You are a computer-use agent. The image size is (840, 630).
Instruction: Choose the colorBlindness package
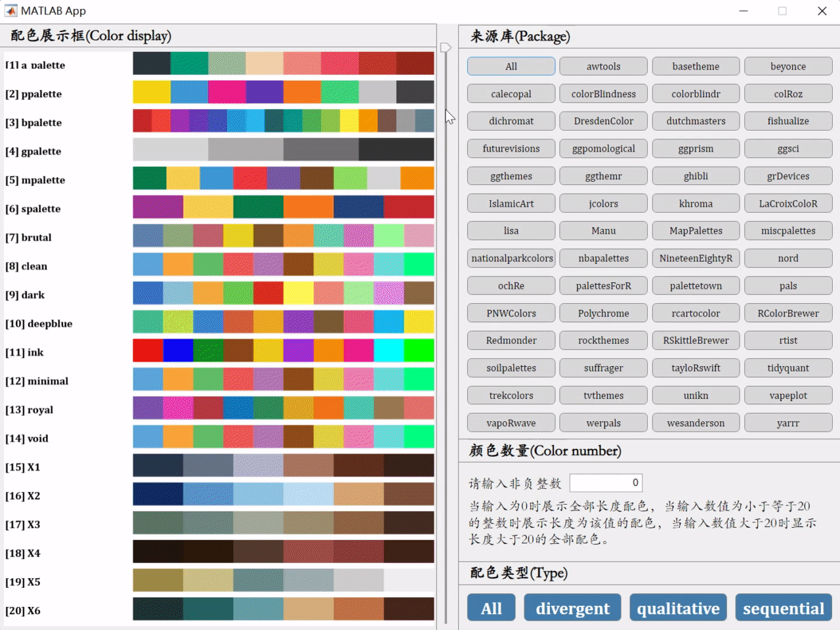coord(604,94)
